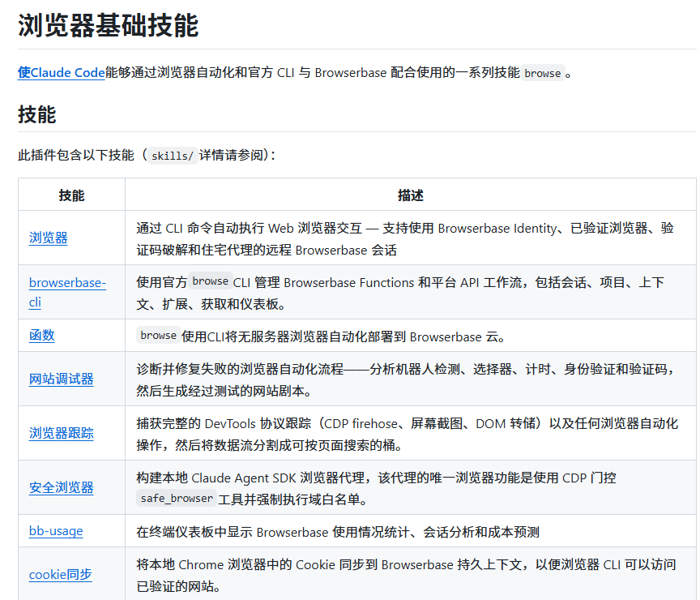Open the 浏览器 skill link
Screen dimensions: 700x600
pos(49,238)
